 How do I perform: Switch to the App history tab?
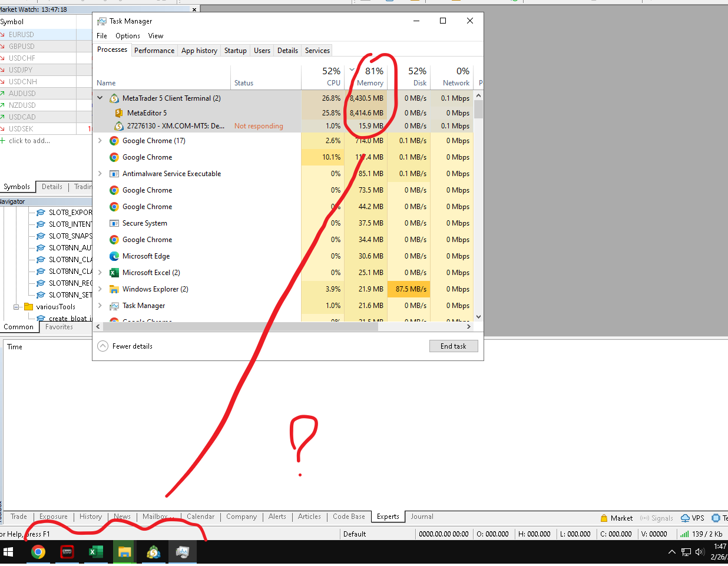199,51
